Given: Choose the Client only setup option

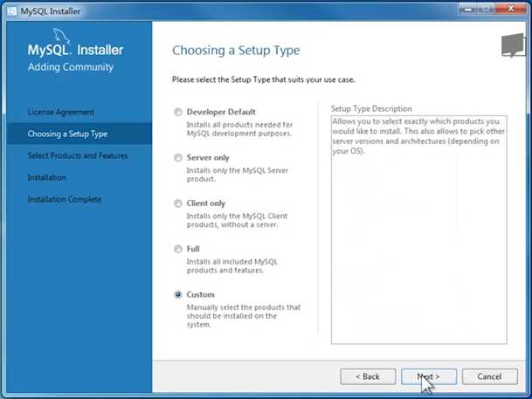Looking at the screenshot, I should click(x=178, y=203).
